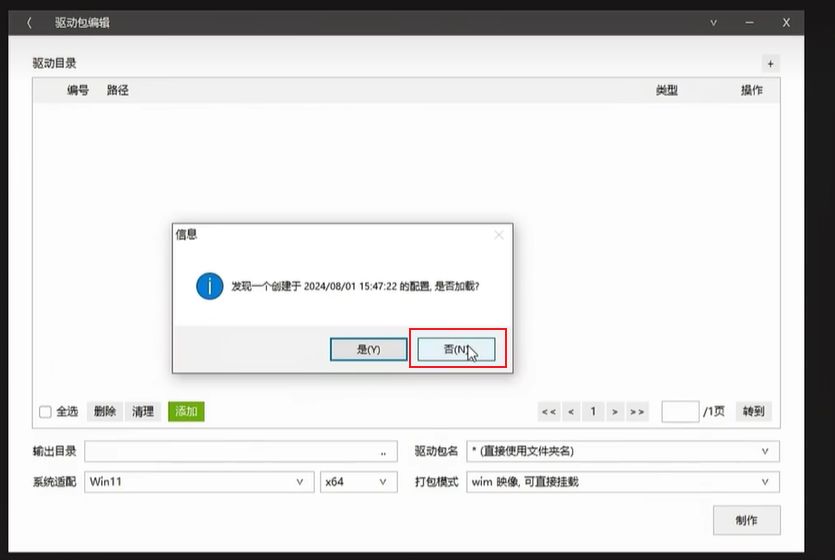Go to previous page with < button
Screen dimensions: 835x560
(570, 411)
